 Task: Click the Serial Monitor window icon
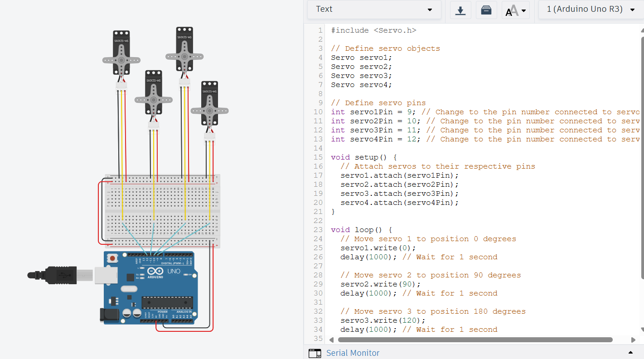pos(315,353)
